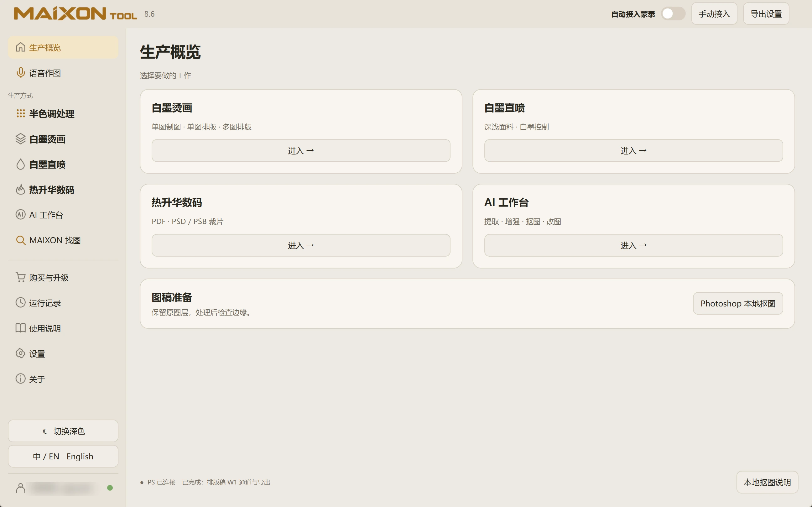This screenshot has height=507, width=812.
Task: Click 进入 in the 白墨烫画 card
Action: coord(301,150)
